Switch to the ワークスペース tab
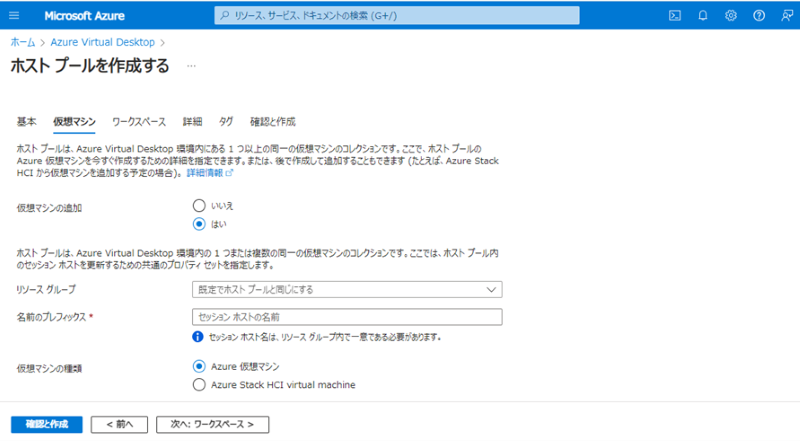Viewport: 800px width, 441px height. (139, 121)
